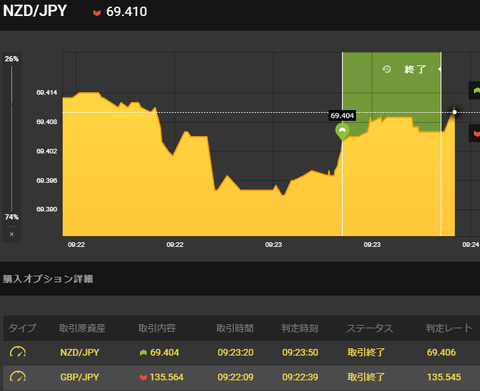
Task: Click the 判定レート column header
Action: (x=449, y=328)
